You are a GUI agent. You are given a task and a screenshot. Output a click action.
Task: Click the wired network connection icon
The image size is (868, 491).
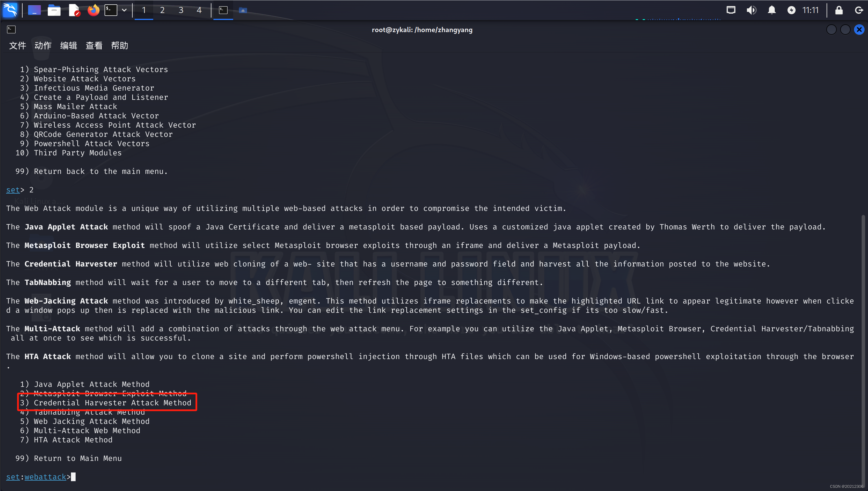(x=731, y=10)
